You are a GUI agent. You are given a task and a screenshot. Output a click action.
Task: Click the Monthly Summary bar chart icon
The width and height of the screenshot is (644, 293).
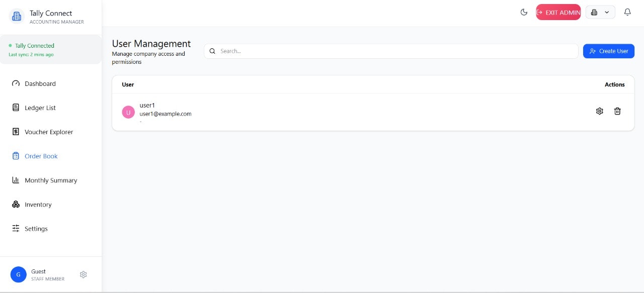16,180
